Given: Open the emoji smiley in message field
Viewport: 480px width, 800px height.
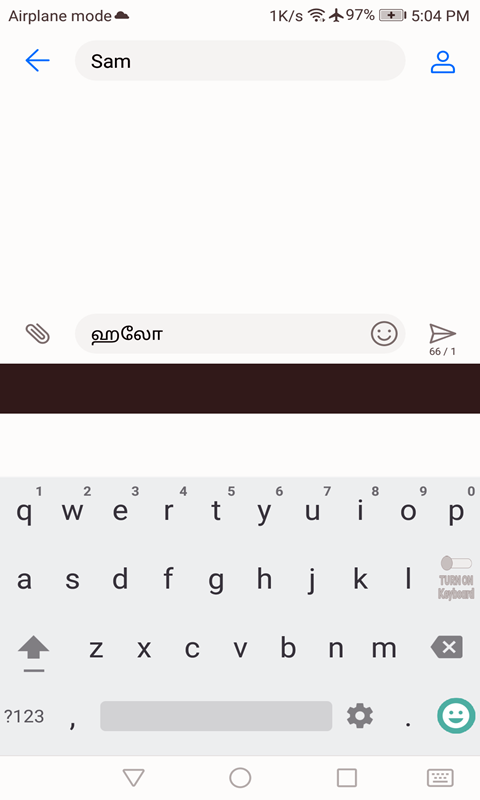Looking at the screenshot, I should click(384, 334).
